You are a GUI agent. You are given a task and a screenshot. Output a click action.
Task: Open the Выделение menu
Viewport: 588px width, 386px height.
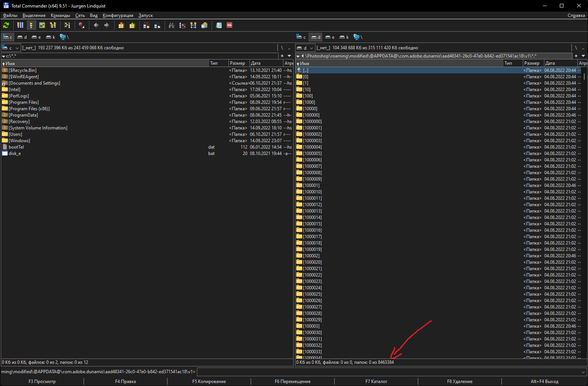coord(34,15)
